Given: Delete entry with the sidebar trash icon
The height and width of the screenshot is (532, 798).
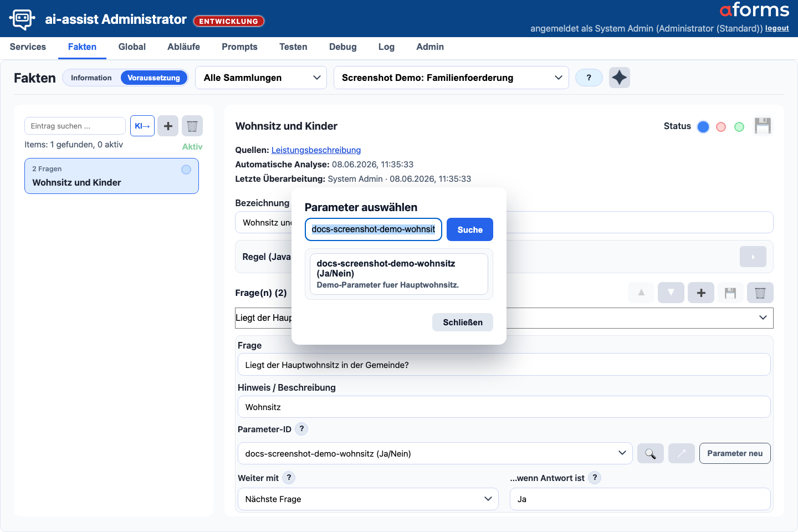Looking at the screenshot, I should [x=192, y=126].
